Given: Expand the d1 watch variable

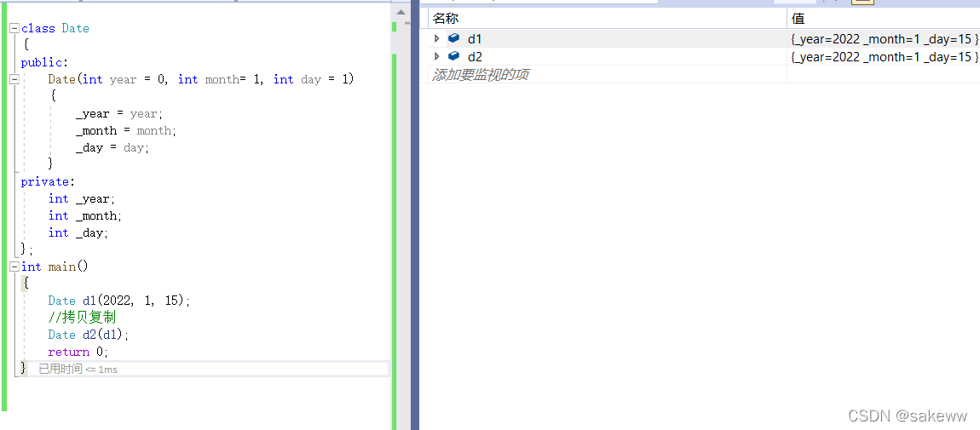Looking at the screenshot, I should click(x=437, y=38).
